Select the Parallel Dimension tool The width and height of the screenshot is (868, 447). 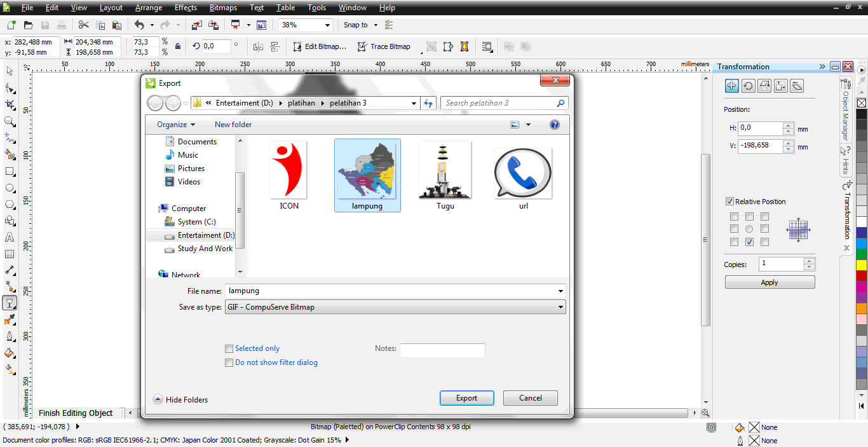pos(10,270)
